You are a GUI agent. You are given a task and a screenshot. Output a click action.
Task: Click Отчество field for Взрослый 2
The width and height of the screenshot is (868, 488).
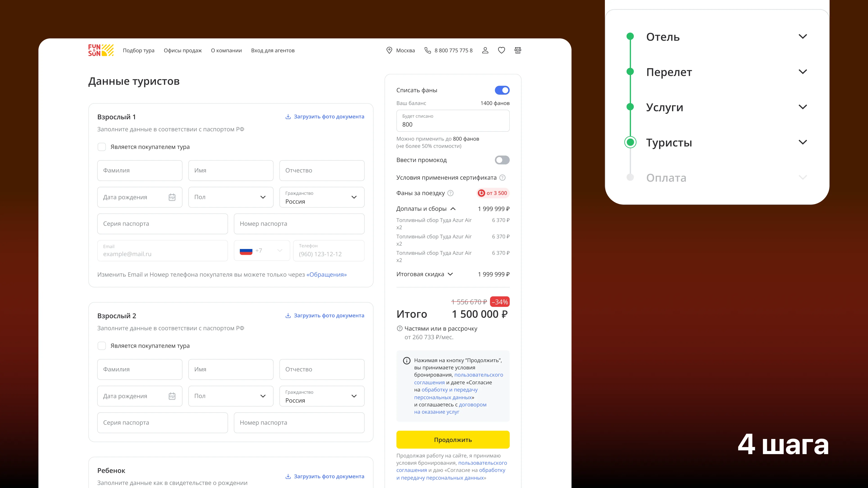tap(322, 369)
